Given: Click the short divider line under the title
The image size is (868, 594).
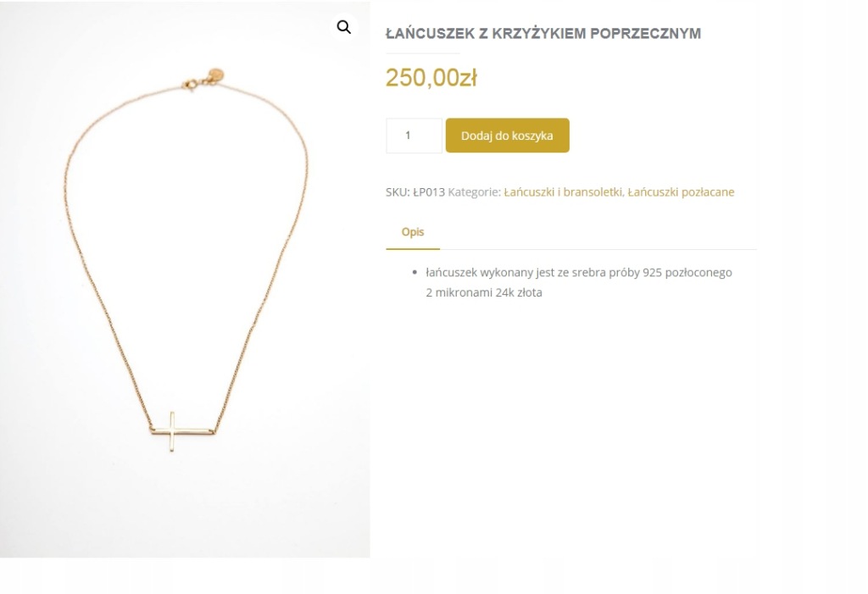Looking at the screenshot, I should (423, 53).
